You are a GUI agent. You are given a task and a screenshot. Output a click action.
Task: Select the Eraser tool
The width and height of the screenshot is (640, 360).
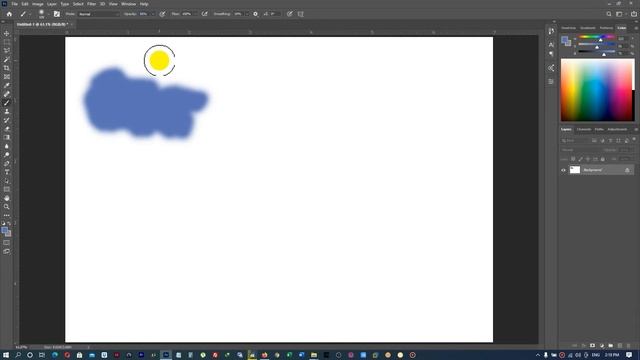(7, 129)
